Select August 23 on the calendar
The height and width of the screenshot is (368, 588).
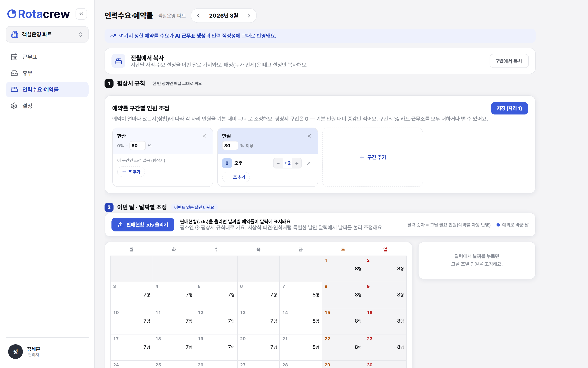coord(385,347)
